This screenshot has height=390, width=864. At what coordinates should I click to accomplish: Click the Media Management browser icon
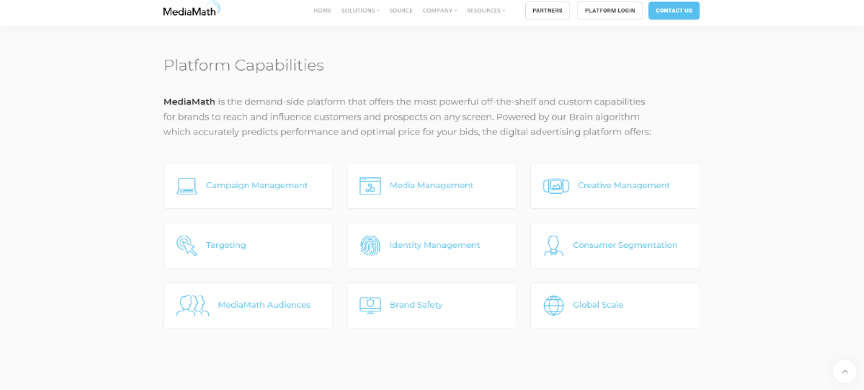click(x=370, y=186)
